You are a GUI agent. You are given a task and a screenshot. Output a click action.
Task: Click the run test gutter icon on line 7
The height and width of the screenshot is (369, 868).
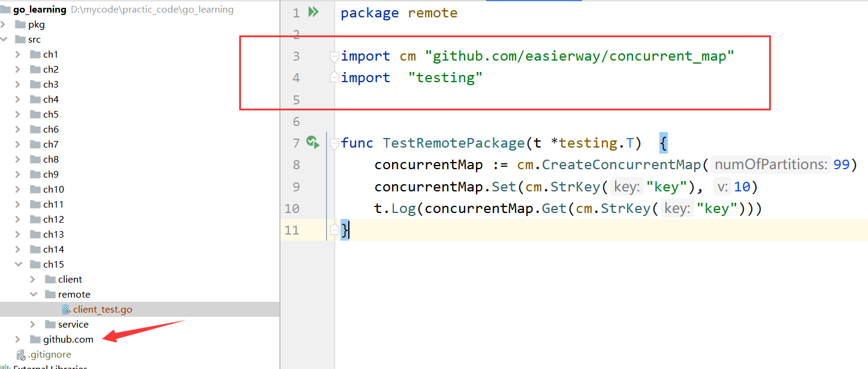312,142
